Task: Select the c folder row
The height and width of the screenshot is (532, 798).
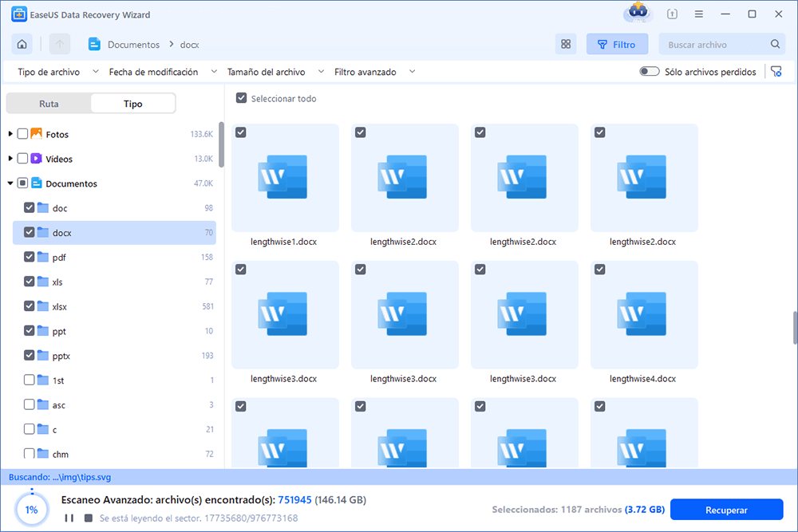Action: (114, 429)
